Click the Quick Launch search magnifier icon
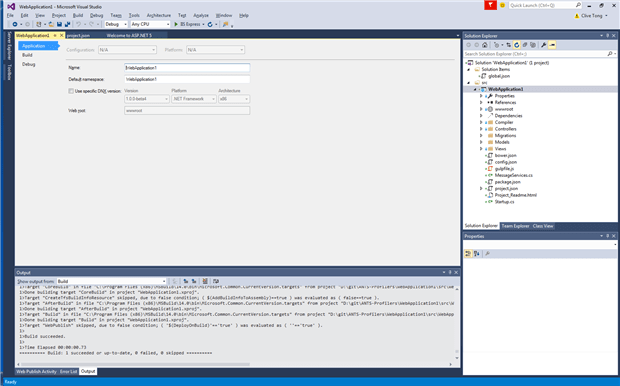This screenshot has height=386, width=620. [578, 5]
